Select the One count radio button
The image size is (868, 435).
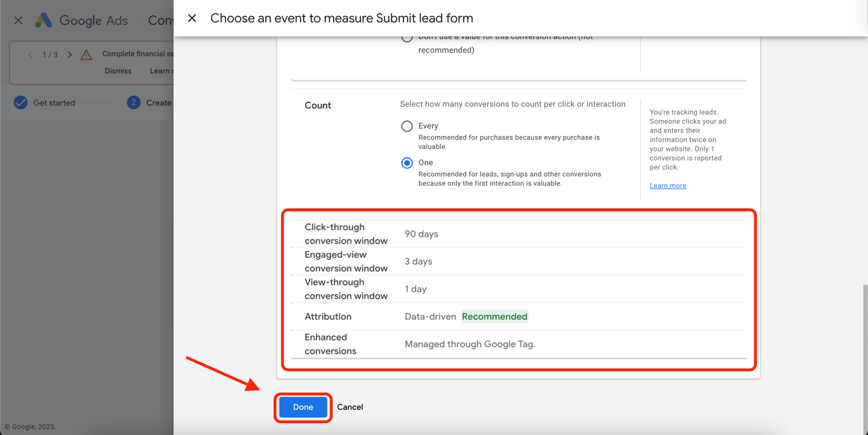(x=407, y=163)
